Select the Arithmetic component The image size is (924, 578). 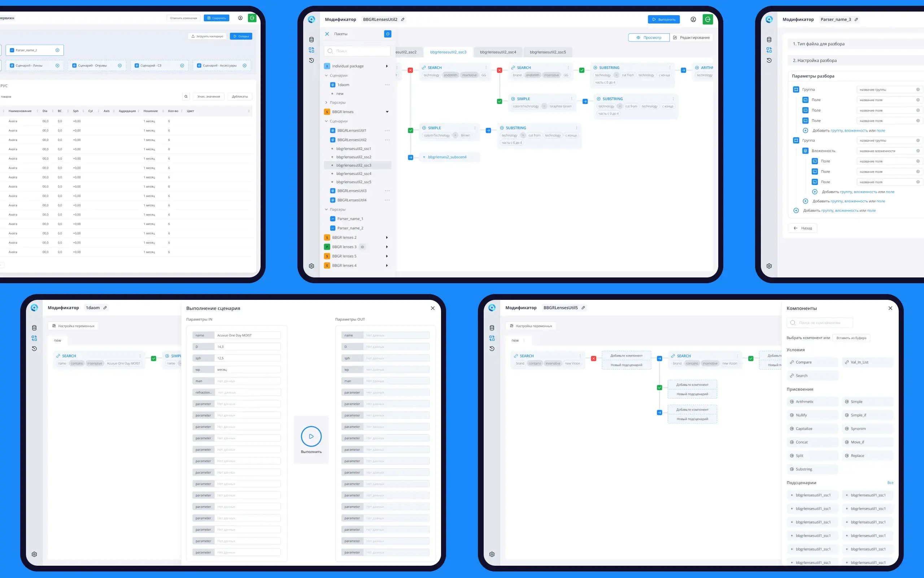click(x=812, y=402)
